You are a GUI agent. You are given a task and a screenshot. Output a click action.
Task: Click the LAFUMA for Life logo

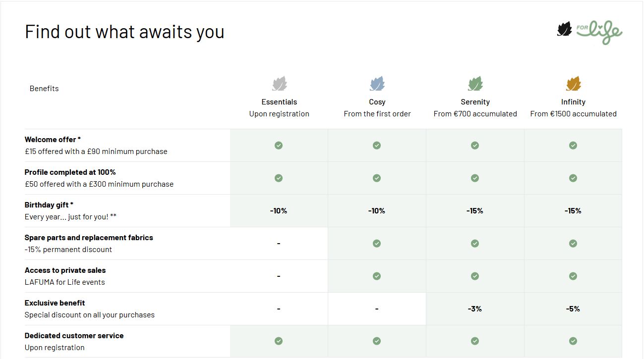[589, 32]
